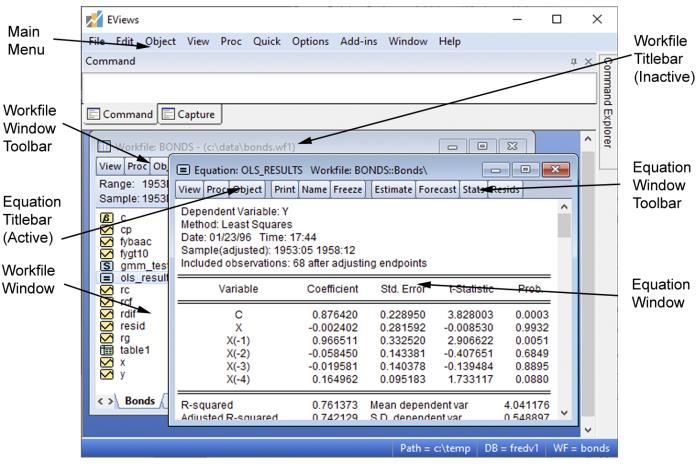The height and width of the screenshot is (470, 696).
Task: Select the x series icon
Action: point(107,362)
